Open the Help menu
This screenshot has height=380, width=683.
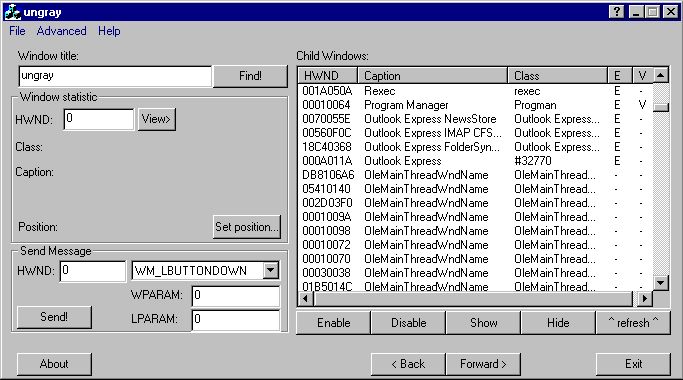(109, 31)
